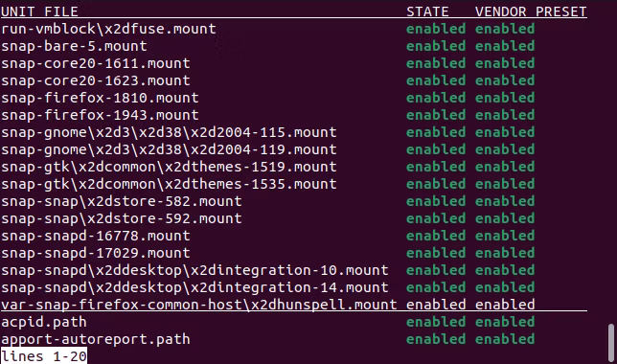This screenshot has height=364, width=617.
Task: Click snap-snapd-16778.mount unit file
Action: click(96, 236)
